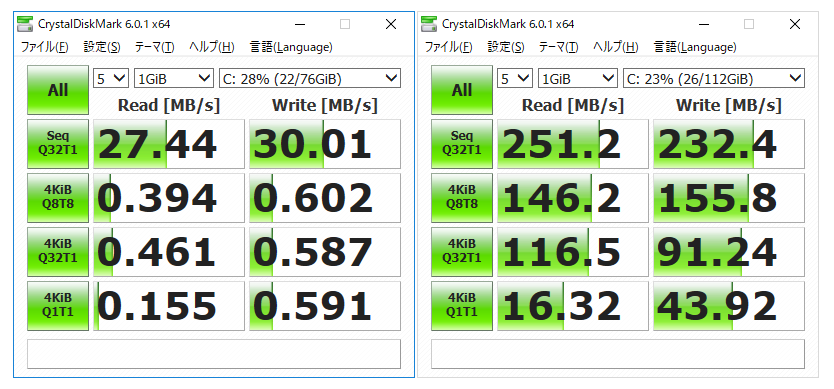
Task: Start Seq Q32T1 test in right window
Action: click(x=462, y=144)
